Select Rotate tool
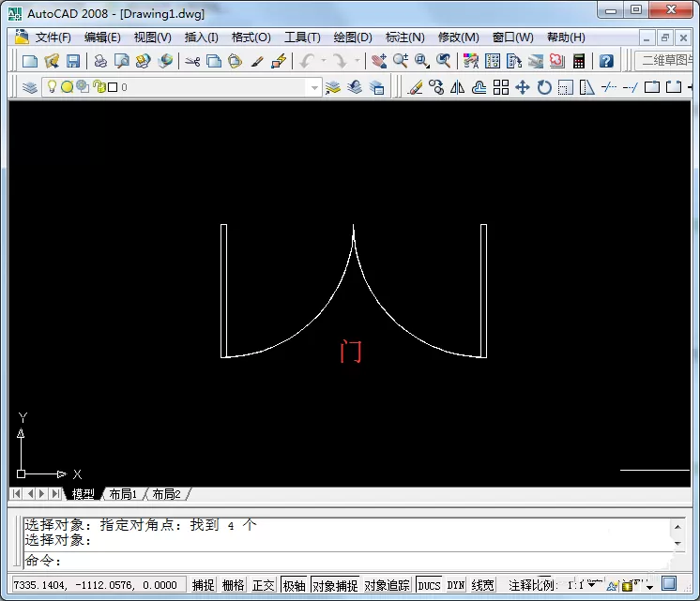Screen dimensions: 700x601 click(543, 87)
